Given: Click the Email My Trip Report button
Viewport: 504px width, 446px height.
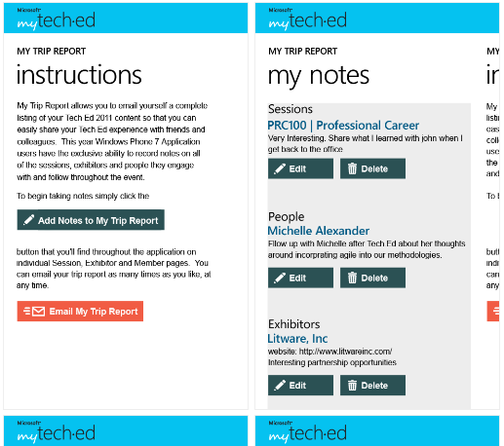Looking at the screenshot, I should [80, 312].
